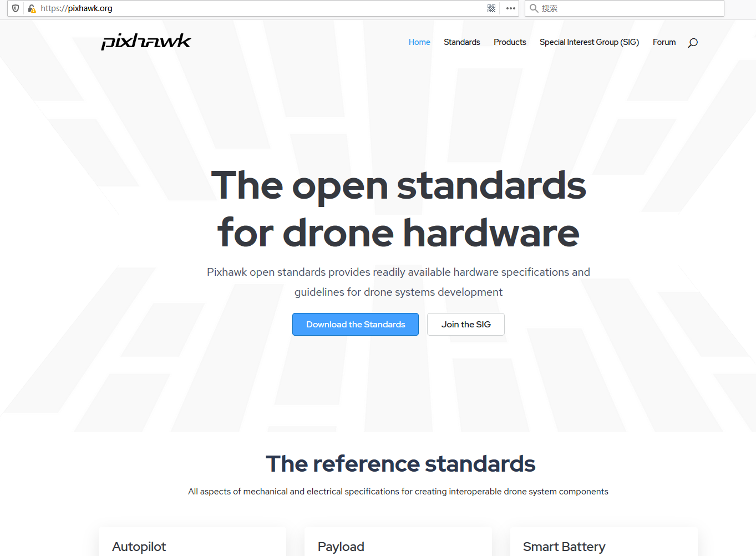Click the Join the SIG button

[466, 325]
